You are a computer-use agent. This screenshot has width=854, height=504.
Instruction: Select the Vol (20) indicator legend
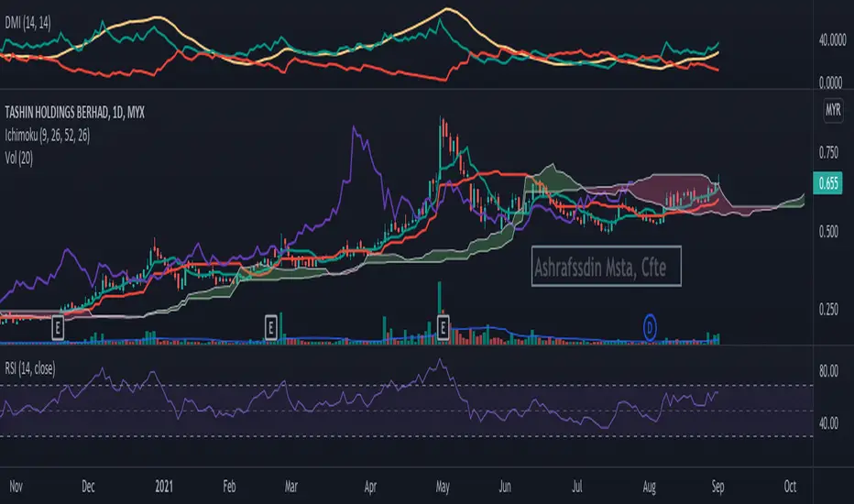(x=18, y=158)
